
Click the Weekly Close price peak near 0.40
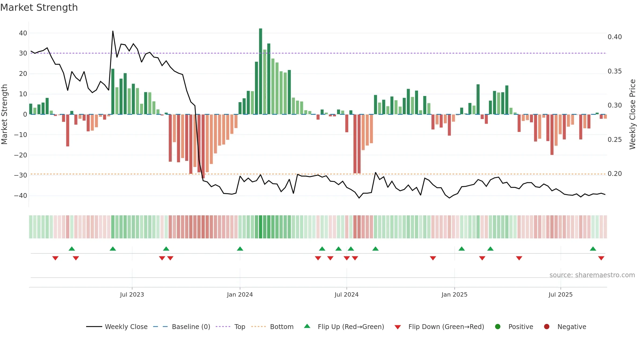(x=113, y=31)
